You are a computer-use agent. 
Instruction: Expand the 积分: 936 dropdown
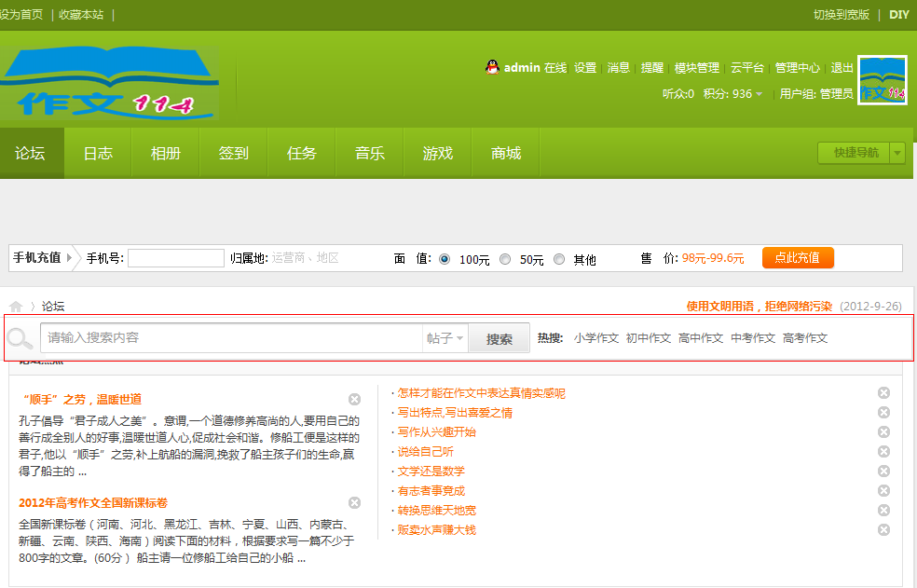pos(759,94)
